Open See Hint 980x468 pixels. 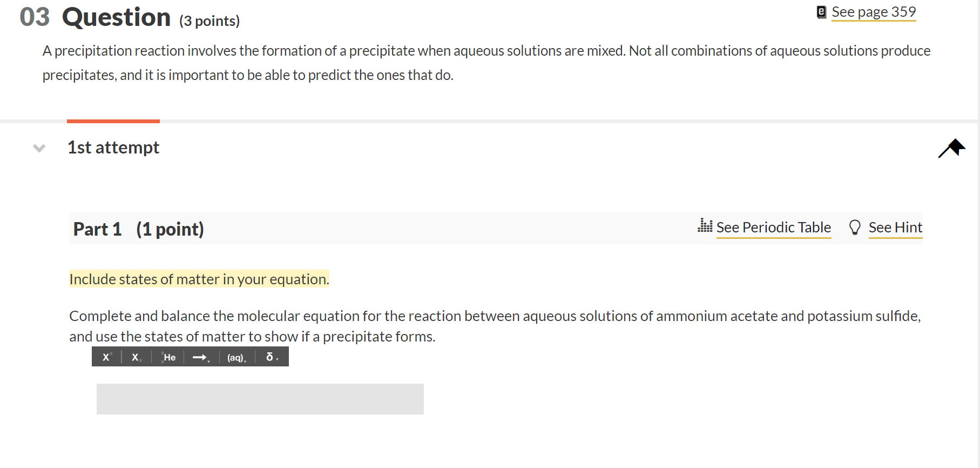(895, 227)
